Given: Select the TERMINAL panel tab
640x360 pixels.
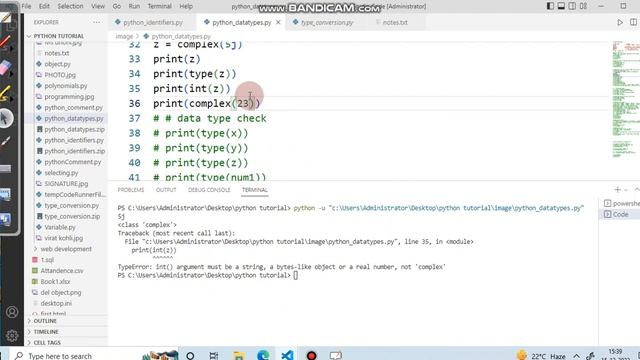Looking at the screenshot, I should 254,190.
